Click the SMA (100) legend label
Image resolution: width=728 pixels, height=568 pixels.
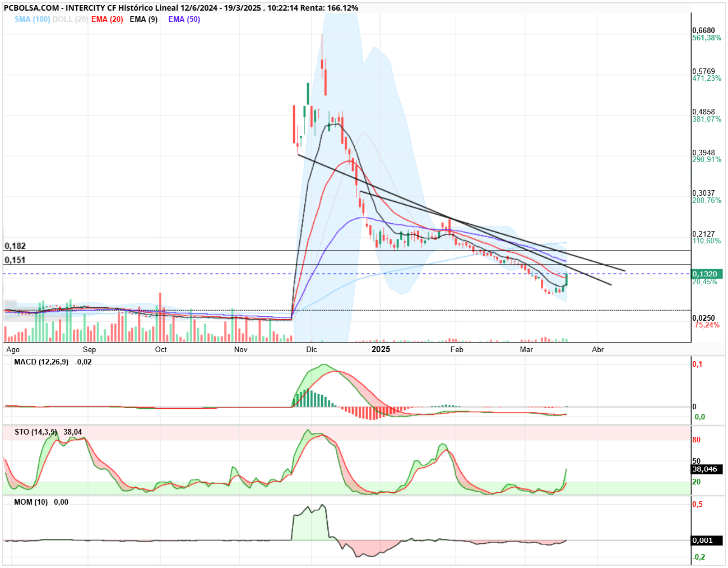click(32, 19)
